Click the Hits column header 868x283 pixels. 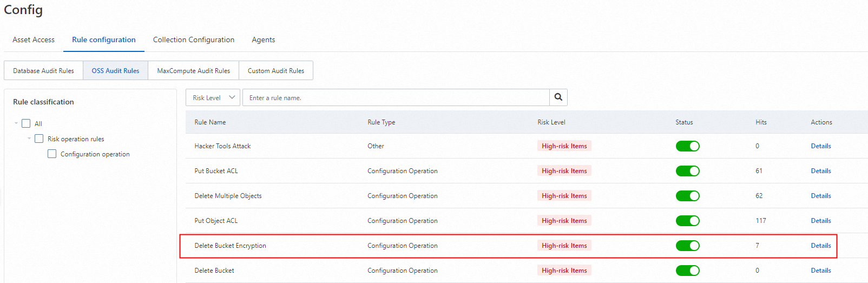point(761,122)
